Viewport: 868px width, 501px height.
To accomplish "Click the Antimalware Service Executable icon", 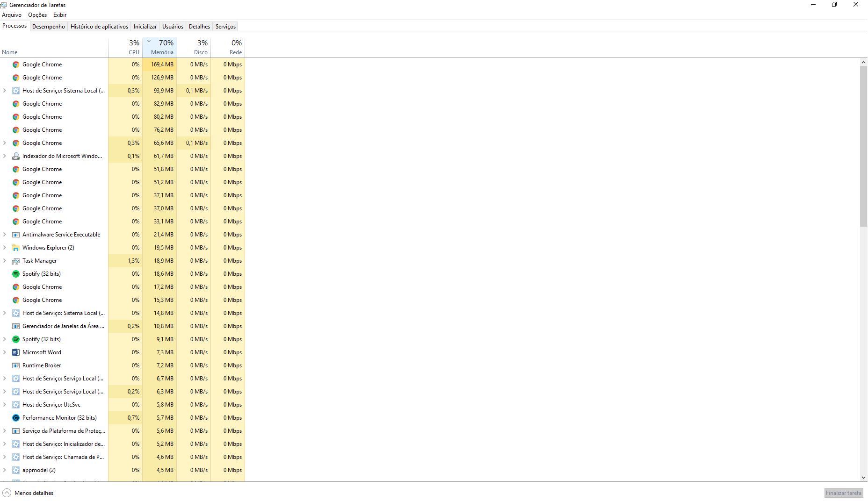I will [x=16, y=235].
